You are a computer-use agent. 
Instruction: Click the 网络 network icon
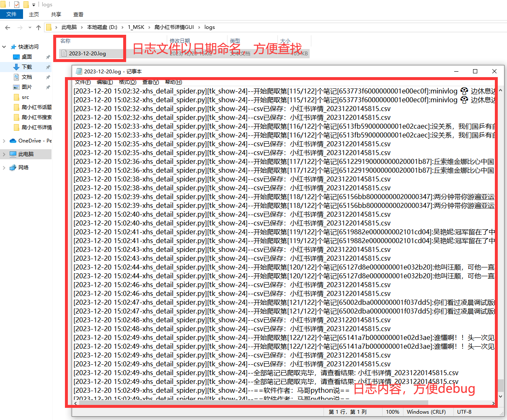(x=13, y=168)
